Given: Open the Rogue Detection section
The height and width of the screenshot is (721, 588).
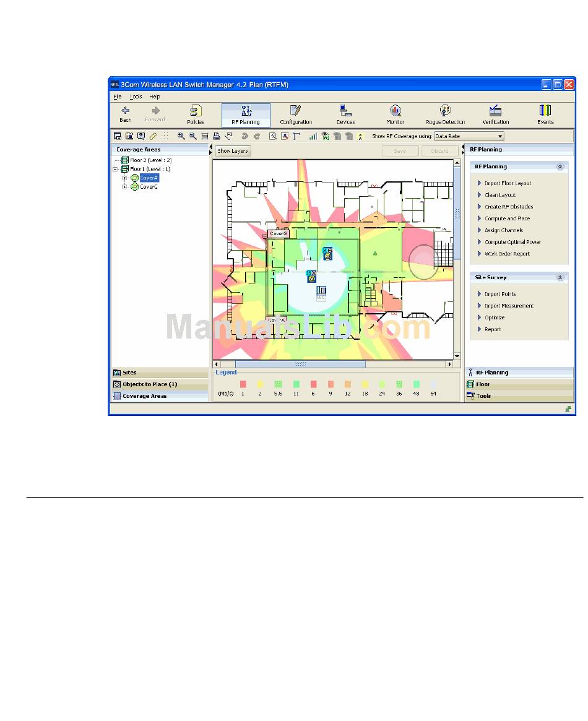Looking at the screenshot, I should tap(445, 114).
